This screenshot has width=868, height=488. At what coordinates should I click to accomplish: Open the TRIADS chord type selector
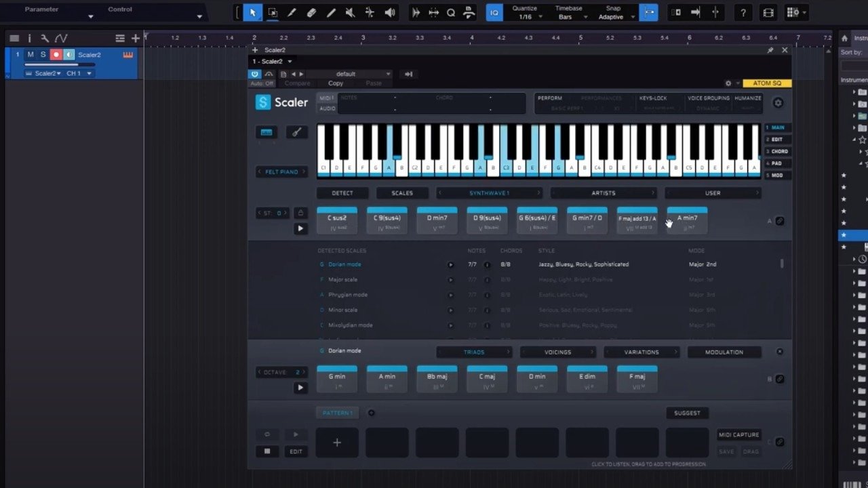(474, 352)
